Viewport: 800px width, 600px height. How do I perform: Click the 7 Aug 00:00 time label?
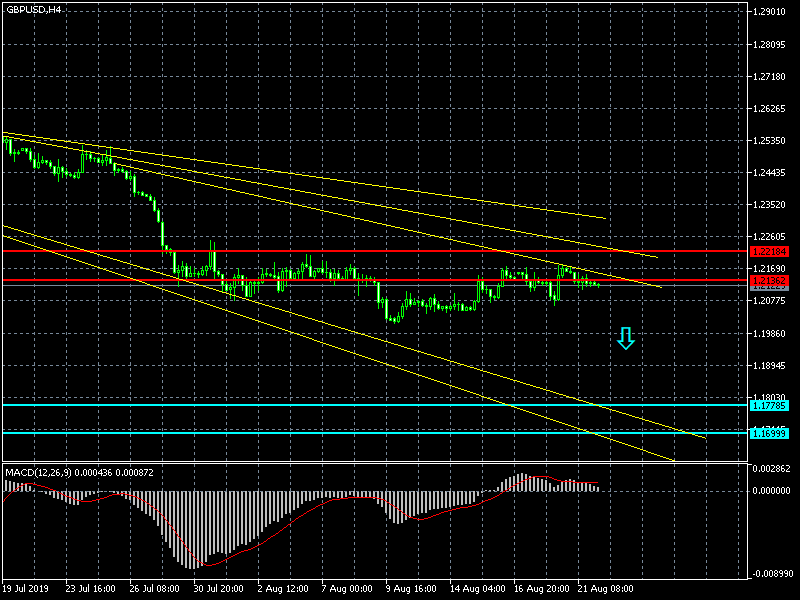[x=347, y=589]
